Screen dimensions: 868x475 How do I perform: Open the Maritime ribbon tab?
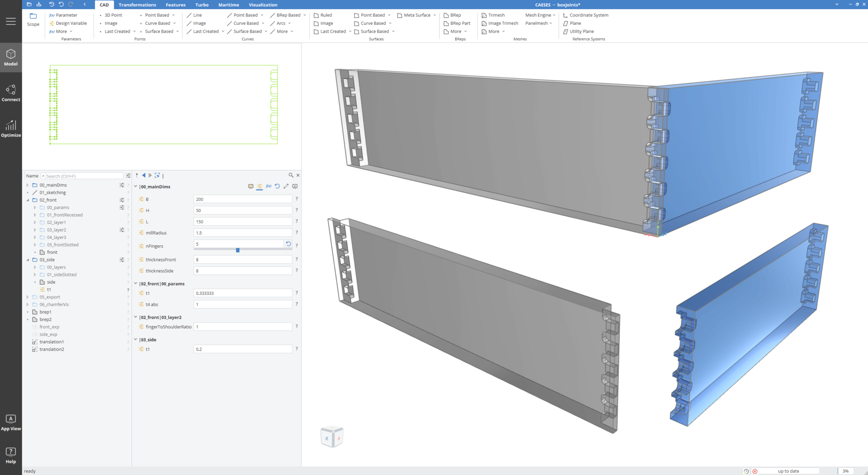click(x=228, y=5)
